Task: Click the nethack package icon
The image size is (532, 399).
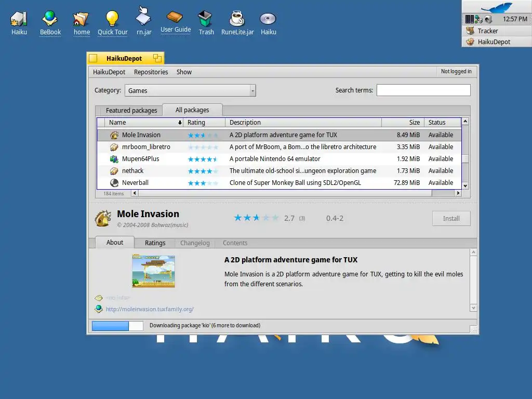Action: [x=114, y=171]
